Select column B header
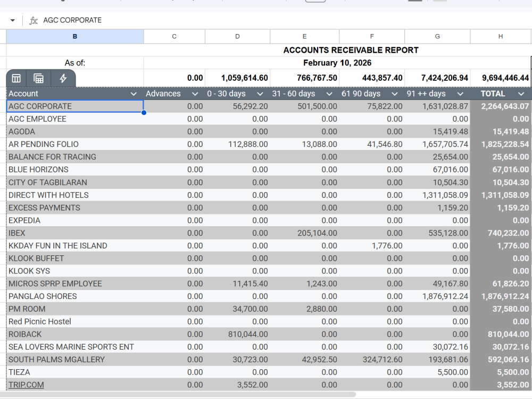Screen dimensions: 532x399 coord(75,36)
